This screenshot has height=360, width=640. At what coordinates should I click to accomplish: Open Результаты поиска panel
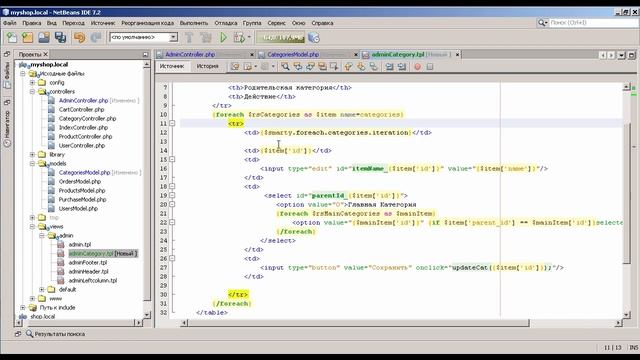point(56,334)
